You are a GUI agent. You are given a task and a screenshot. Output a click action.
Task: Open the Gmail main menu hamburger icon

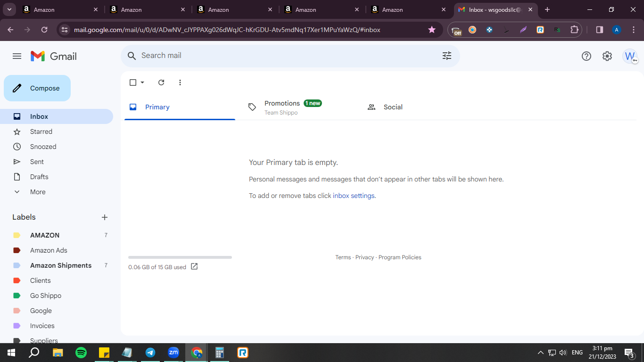[x=17, y=56]
